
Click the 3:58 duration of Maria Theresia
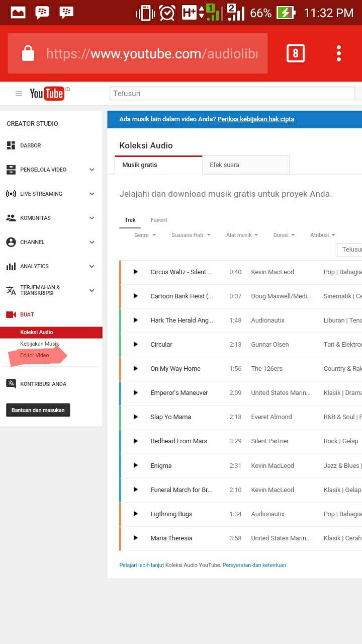pyautogui.click(x=235, y=538)
